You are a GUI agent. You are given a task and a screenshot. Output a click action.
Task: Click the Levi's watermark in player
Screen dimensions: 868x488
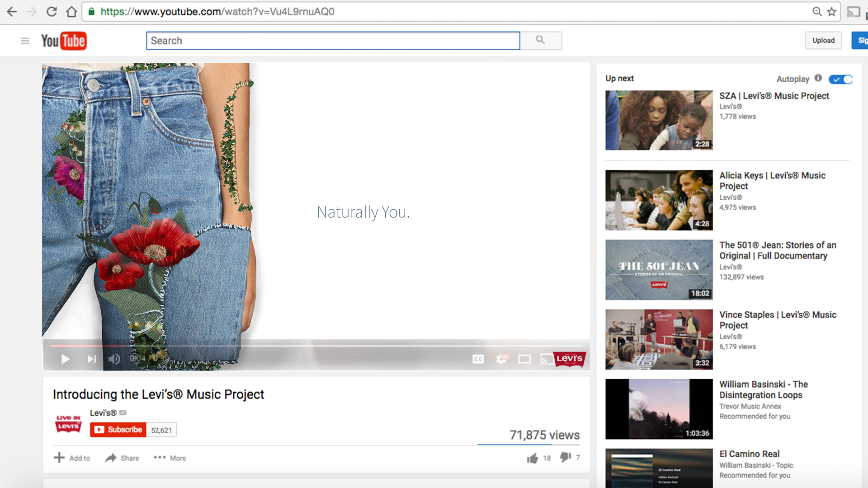[x=570, y=359]
